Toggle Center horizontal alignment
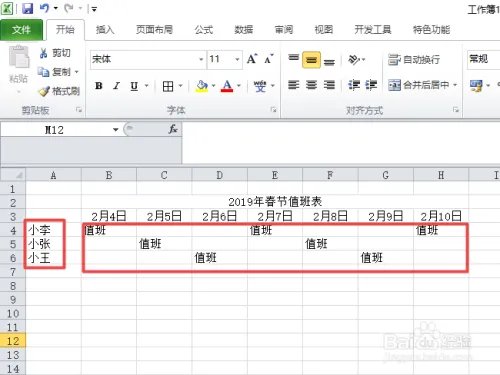The image size is (500, 375). pos(311,85)
